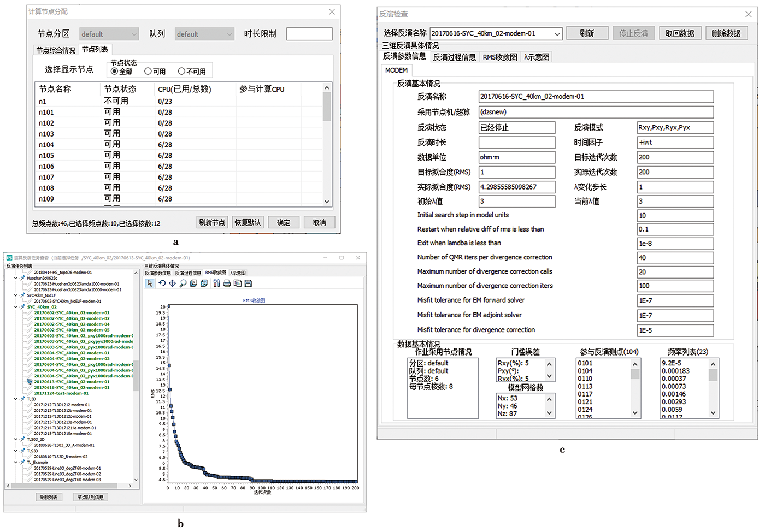Collapse the TL_Example tree node
765x532 pixels.
tap(16, 462)
